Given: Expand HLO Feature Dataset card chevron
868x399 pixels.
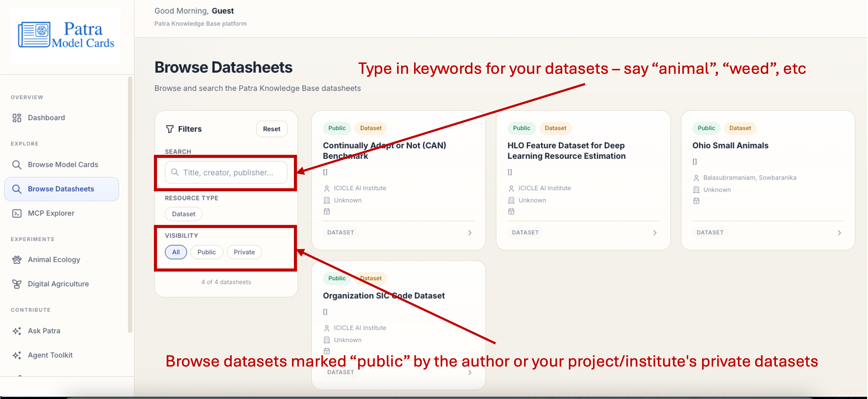Looking at the screenshot, I should coord(655,233).
